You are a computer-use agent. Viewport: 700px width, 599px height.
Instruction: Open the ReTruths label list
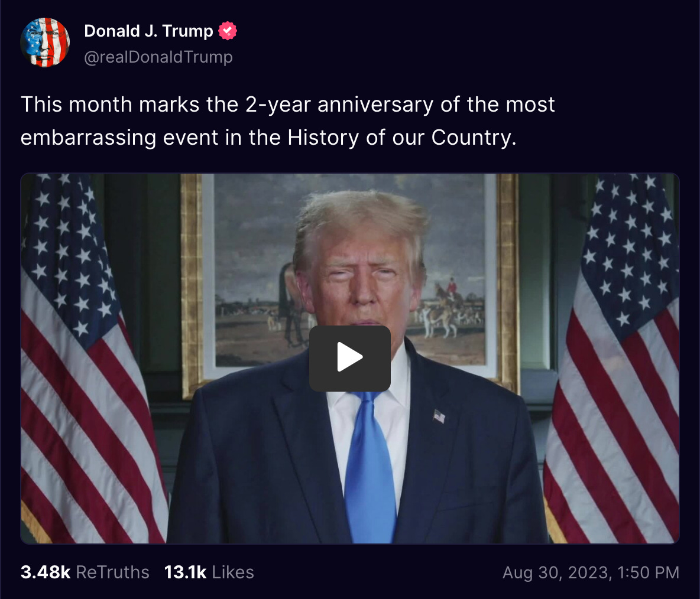coord(112,572)
